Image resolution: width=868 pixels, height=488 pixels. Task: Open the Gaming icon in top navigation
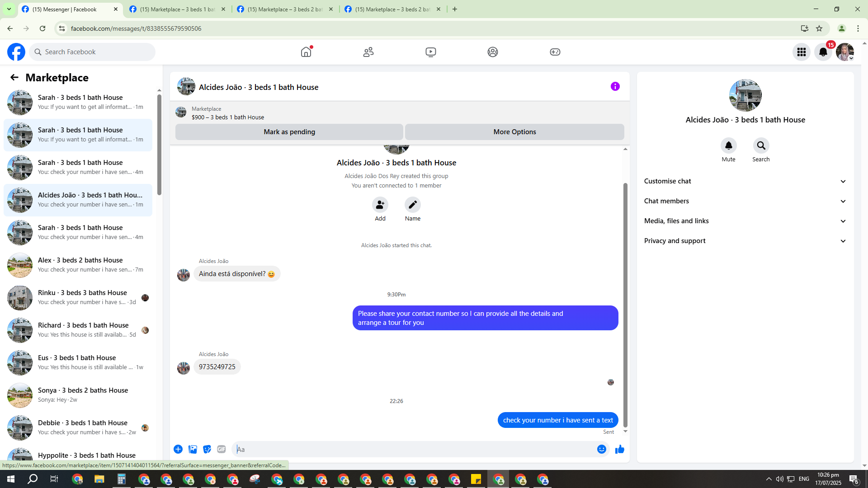(555, 52)
